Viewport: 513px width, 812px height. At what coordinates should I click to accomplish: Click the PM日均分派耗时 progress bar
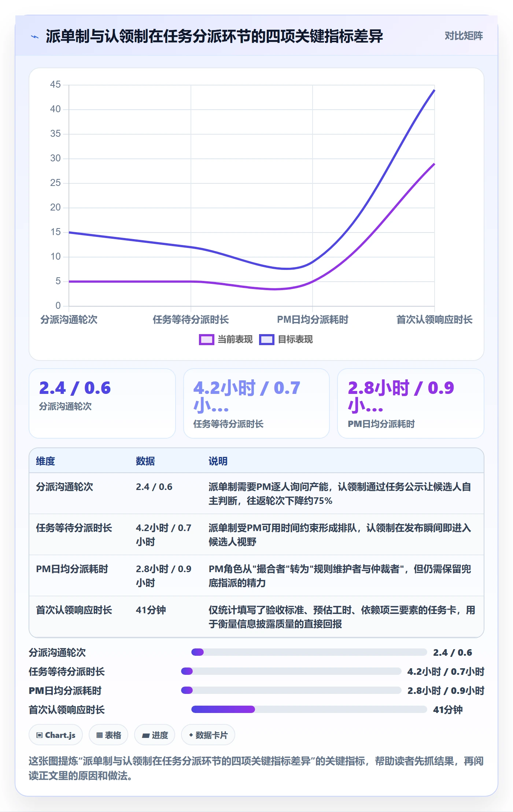pos(291,690)
